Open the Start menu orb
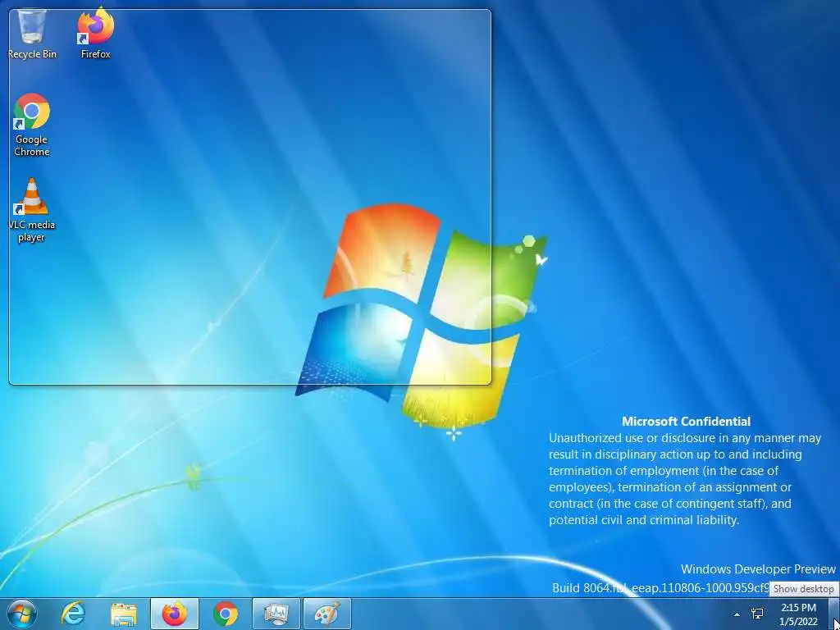 pyautogui.click(x=21, y=614)
